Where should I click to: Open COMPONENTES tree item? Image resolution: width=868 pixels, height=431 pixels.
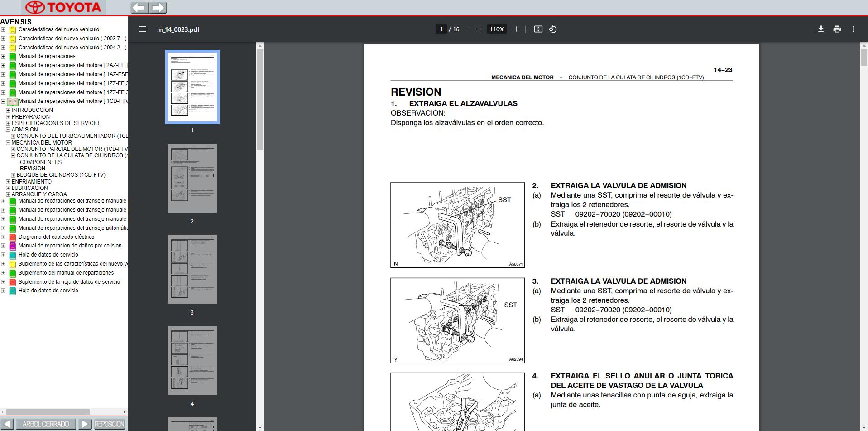pos(41,162)
